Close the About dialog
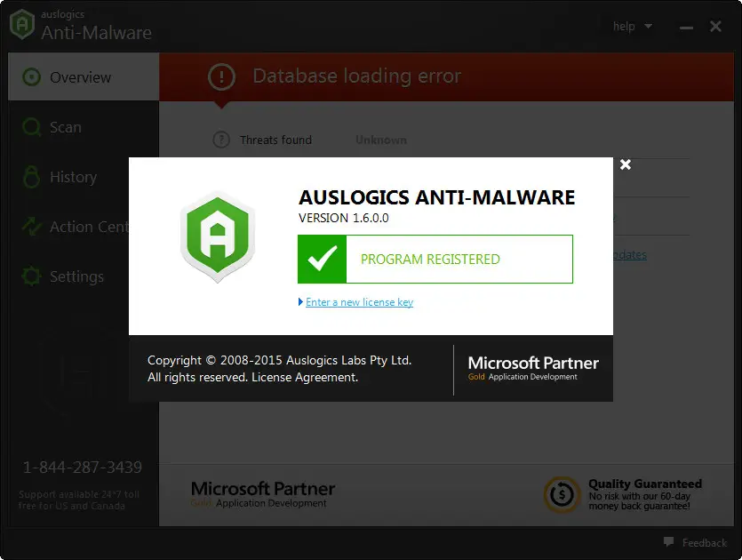The image size is (742, 560). coord(626,164)
